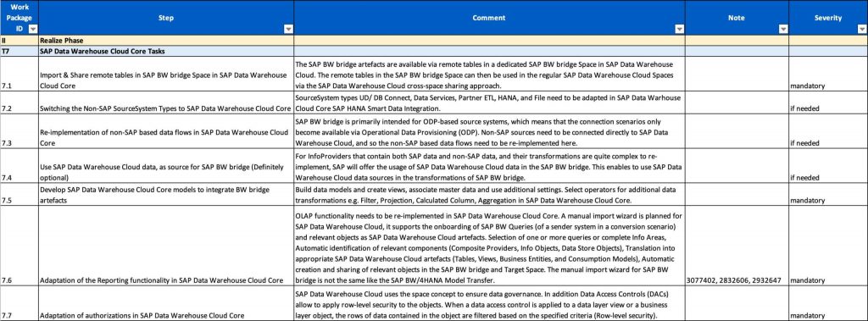Open the Severity column filter dropdown
868x321 pixels.
pyautogui.click(x=861, y=29)
